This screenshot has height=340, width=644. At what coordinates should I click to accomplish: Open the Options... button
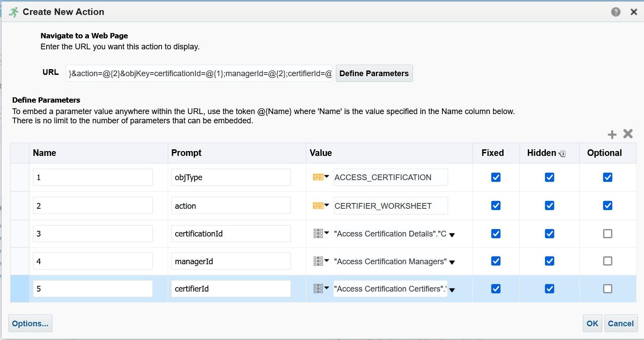(x=30, y=323)
